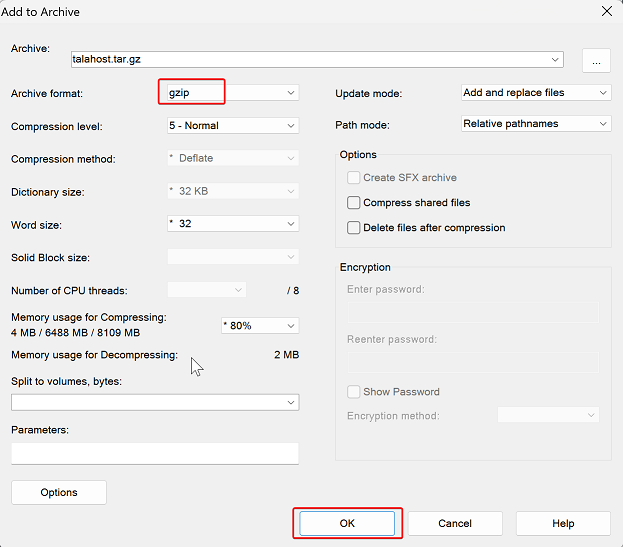
Task: Click the Reenter password field
Action: [x=473, y=362]
